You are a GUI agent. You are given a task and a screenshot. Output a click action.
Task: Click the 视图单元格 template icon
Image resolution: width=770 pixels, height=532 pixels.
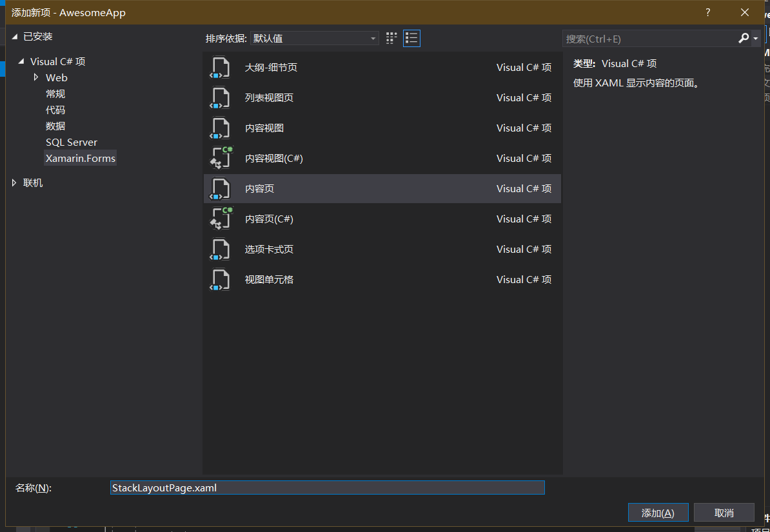(220, 279)
